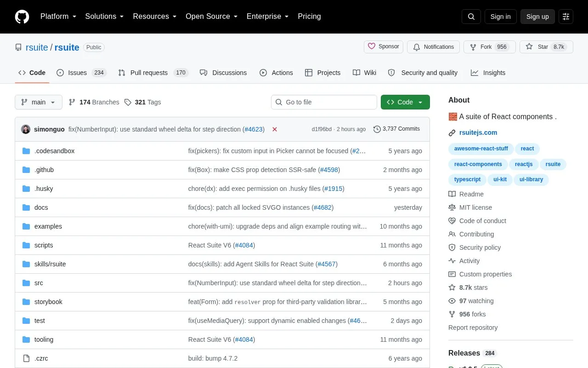
Task: Open the Actions tab
Action: pyautogui.click(x=276, y=73)
